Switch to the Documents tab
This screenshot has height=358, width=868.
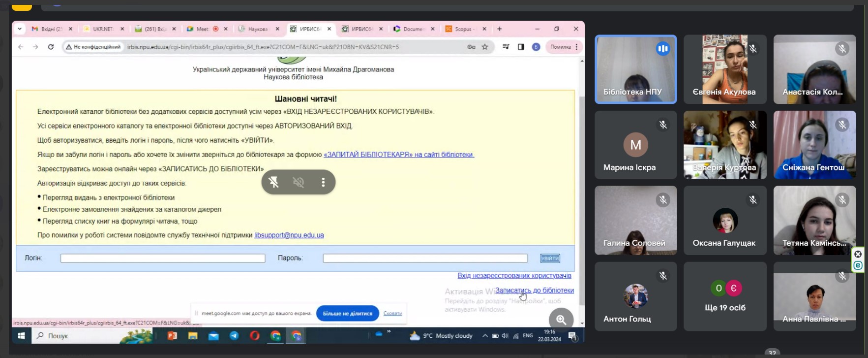[x=413, y=29]
